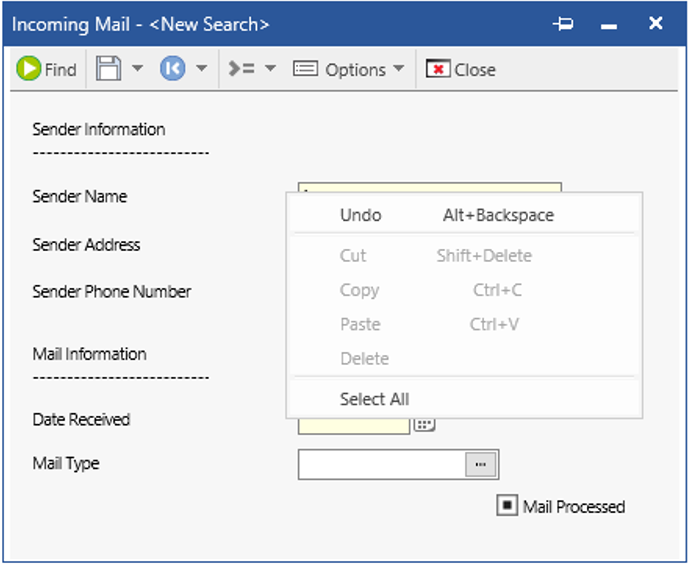Open the dropdown beside the operator icon
Image resolution: width=690 pixels, height=565 pixels.
tap(270, 68)
